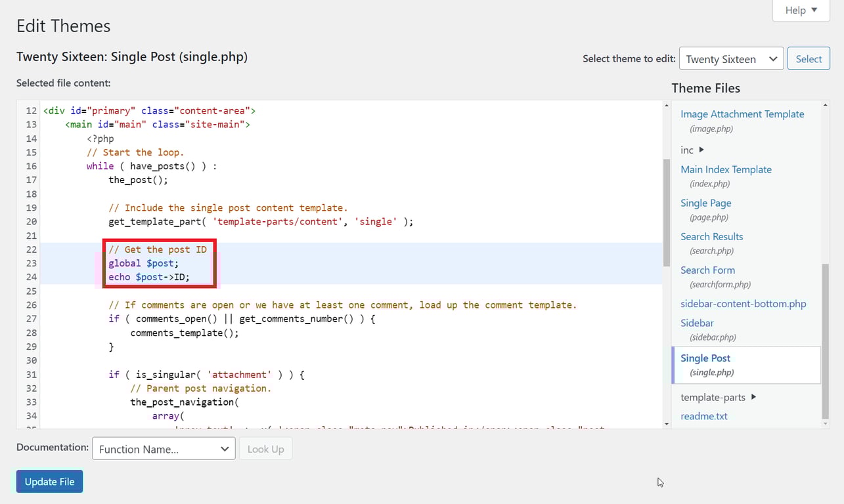The image size is (844, 504).
Task: Open the readme.txt file
Action: click(703, 415)
